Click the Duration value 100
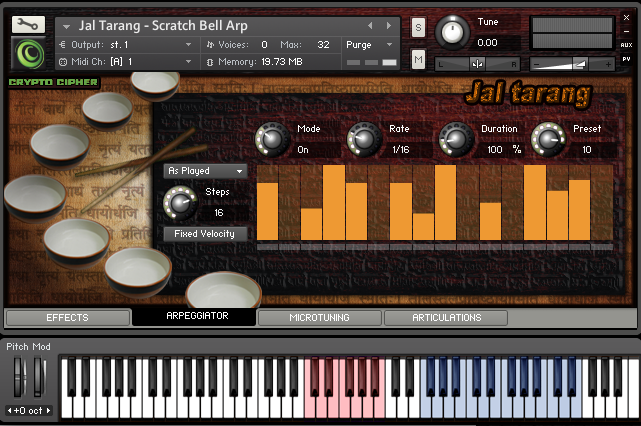The image size is (641, 426). pyautogui.click(x=495, y=150)
